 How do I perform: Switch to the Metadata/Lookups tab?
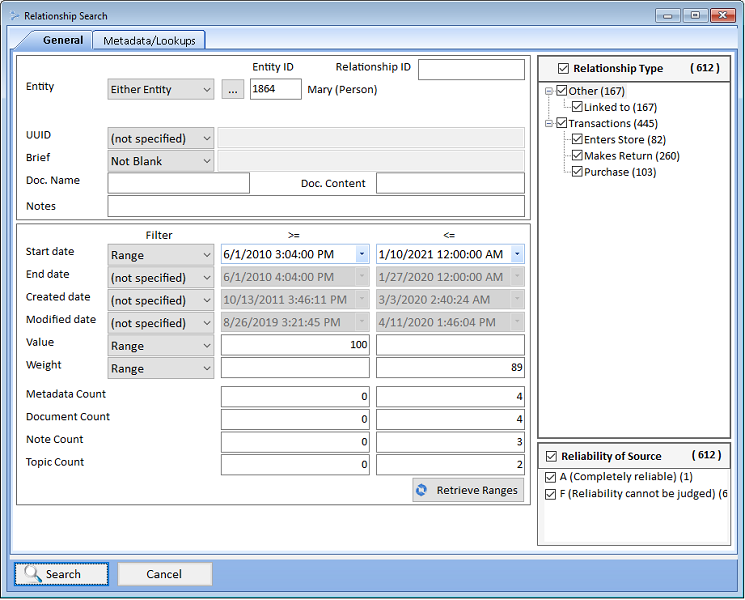pos(149,41)
